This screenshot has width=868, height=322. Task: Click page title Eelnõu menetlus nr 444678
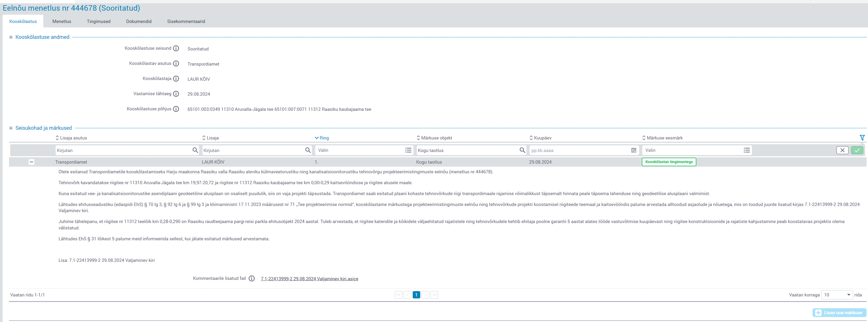tap(71, 8)
